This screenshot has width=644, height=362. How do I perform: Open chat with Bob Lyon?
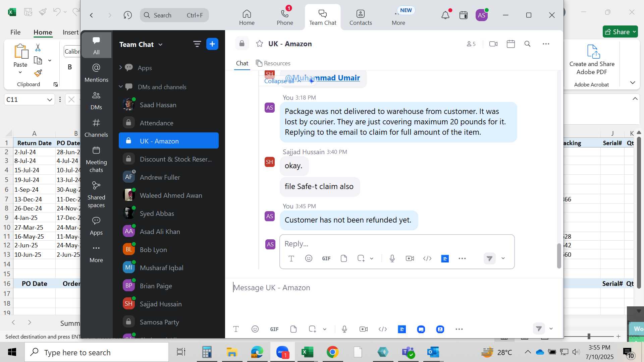click(x=169, y=250)
